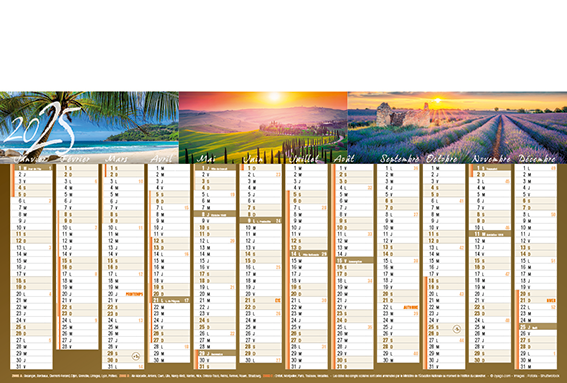Viewport: 567px width, 383px height.
Task: Select 30 September last day row
Action: pos(398,360)
